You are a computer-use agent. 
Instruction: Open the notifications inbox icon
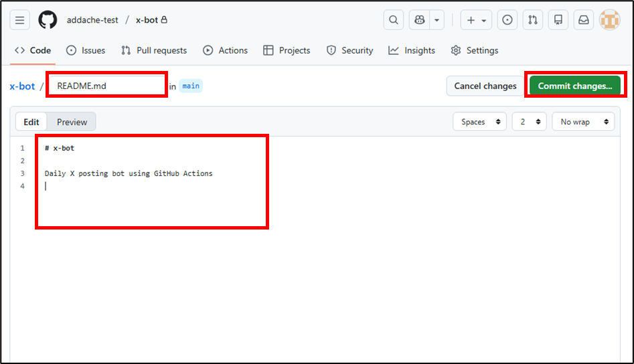[x=584, y=20]
